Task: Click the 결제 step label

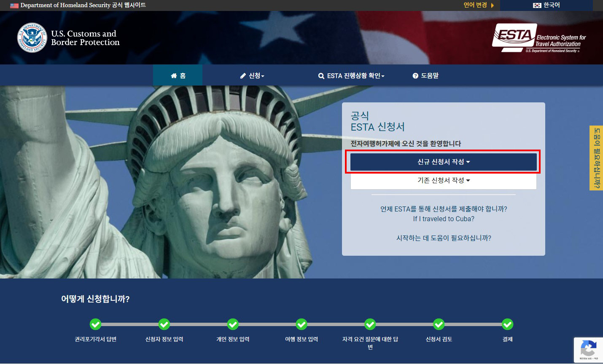Action: (508, 339)
